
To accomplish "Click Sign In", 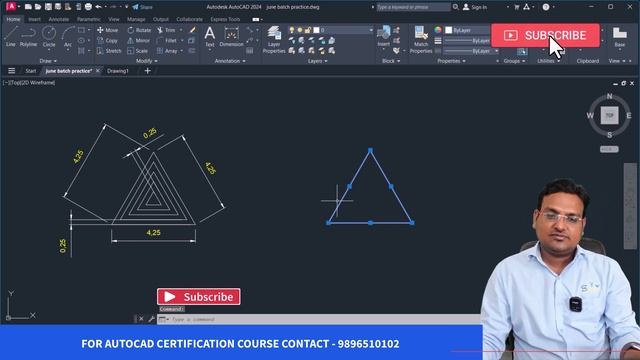I will (475, 7).
